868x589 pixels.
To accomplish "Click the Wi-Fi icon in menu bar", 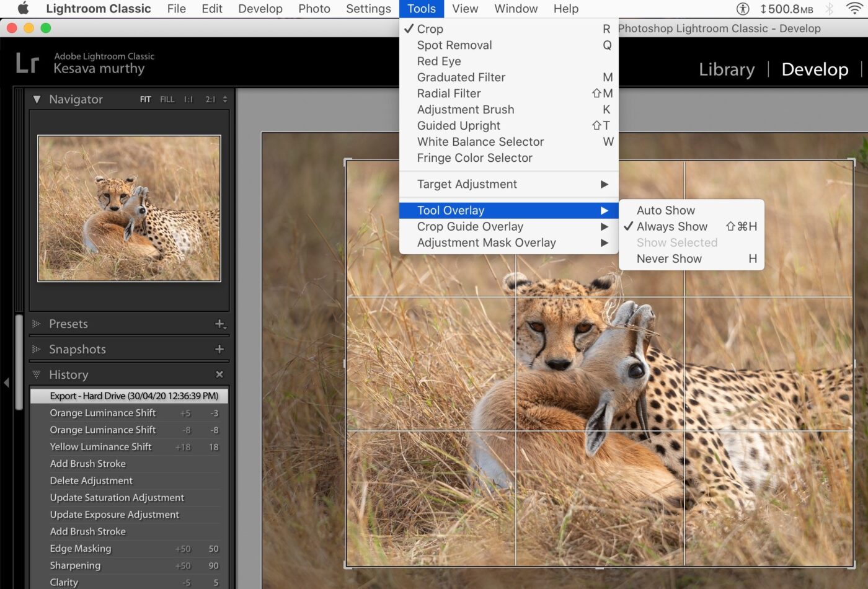I will click(854, 9).
